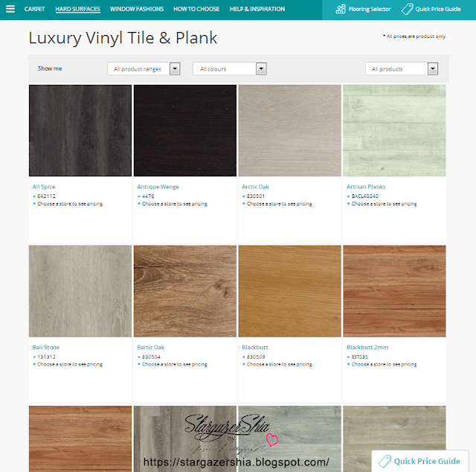Go to How To Choose menu
This screenshot has height=472, width=476.
pyautogui.click(x=196, y=9)
